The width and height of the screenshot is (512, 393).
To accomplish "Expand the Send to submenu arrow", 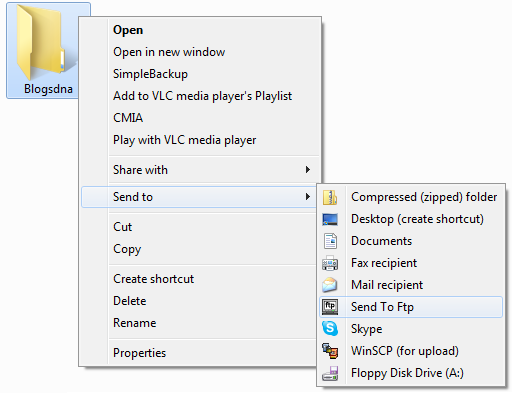I will coord(308,197).
